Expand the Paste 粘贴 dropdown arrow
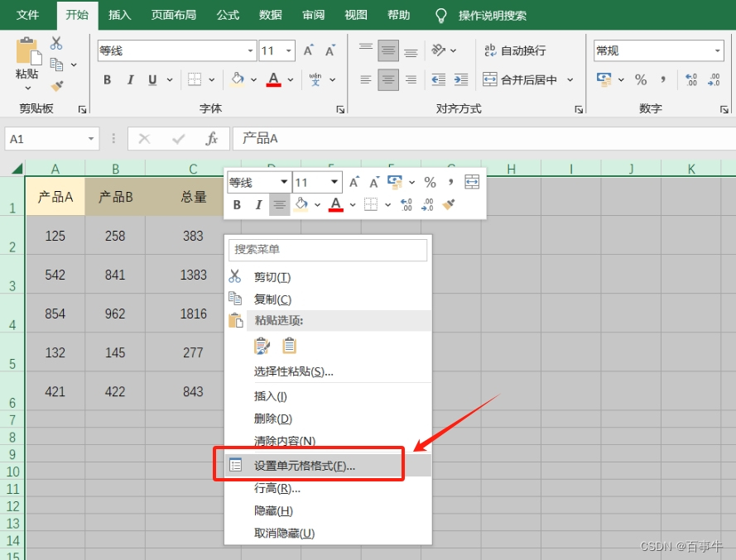736x560 pixels. (x=27, y=89)
